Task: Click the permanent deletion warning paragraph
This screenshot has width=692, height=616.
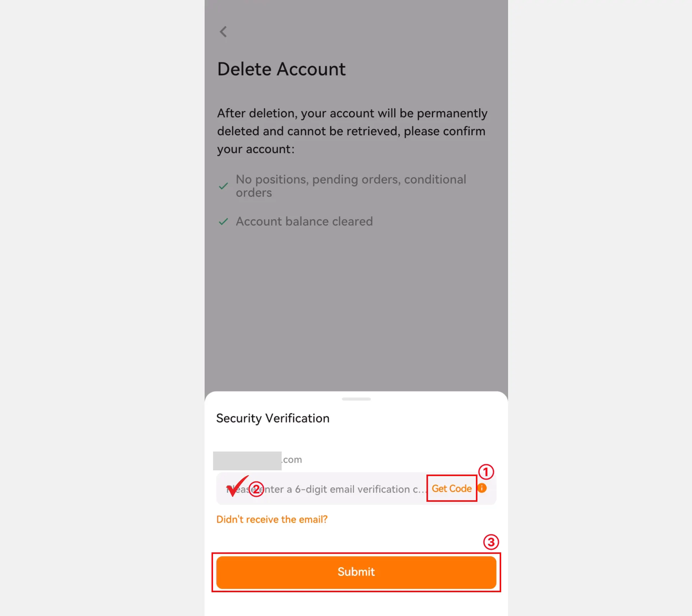Action: 352,131
